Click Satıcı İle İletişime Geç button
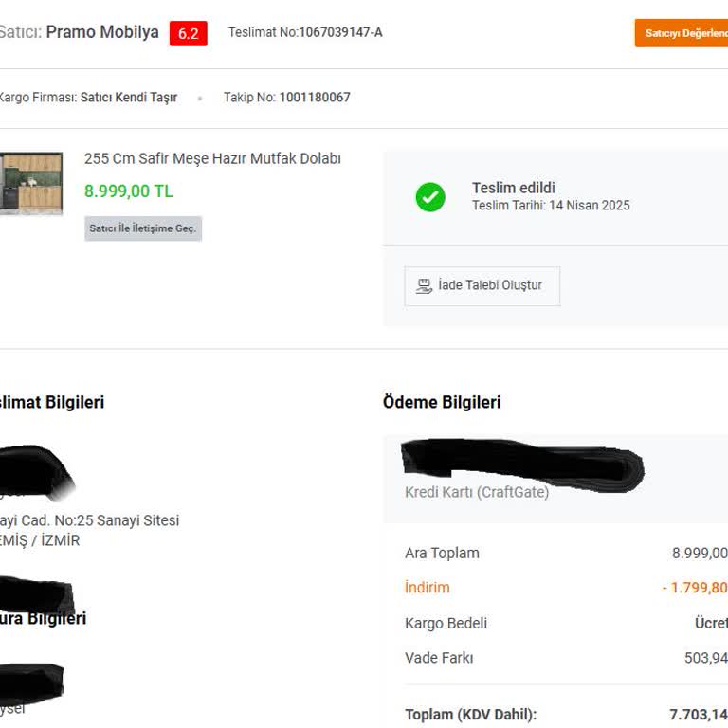This screenshot has width=728, height=728. [143, 228]
